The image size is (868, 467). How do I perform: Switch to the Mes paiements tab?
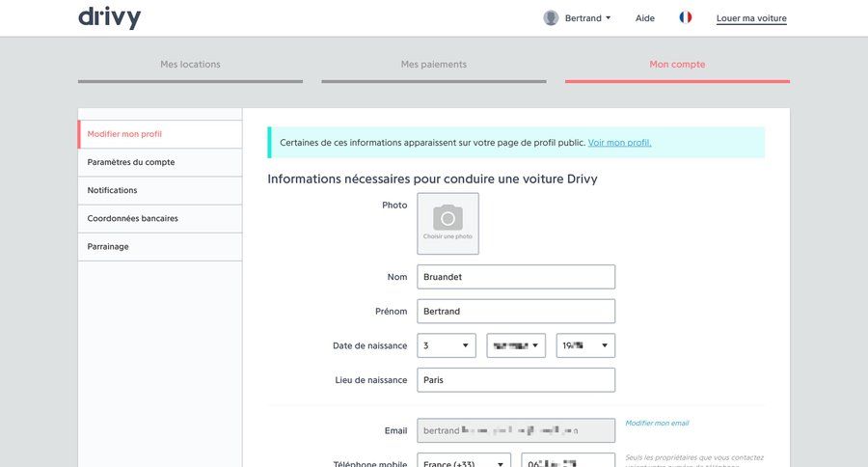434,69
